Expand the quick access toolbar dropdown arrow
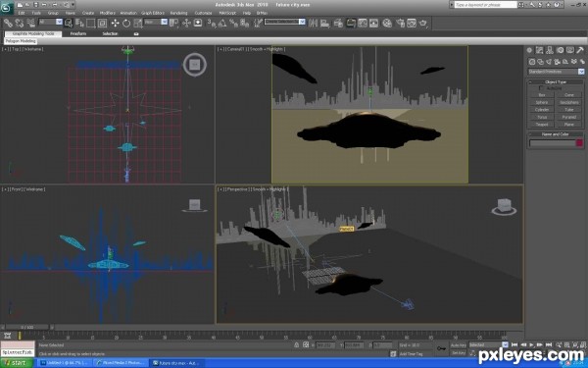The width and height of the screenshot is (588, 368). tap(73, 5)
